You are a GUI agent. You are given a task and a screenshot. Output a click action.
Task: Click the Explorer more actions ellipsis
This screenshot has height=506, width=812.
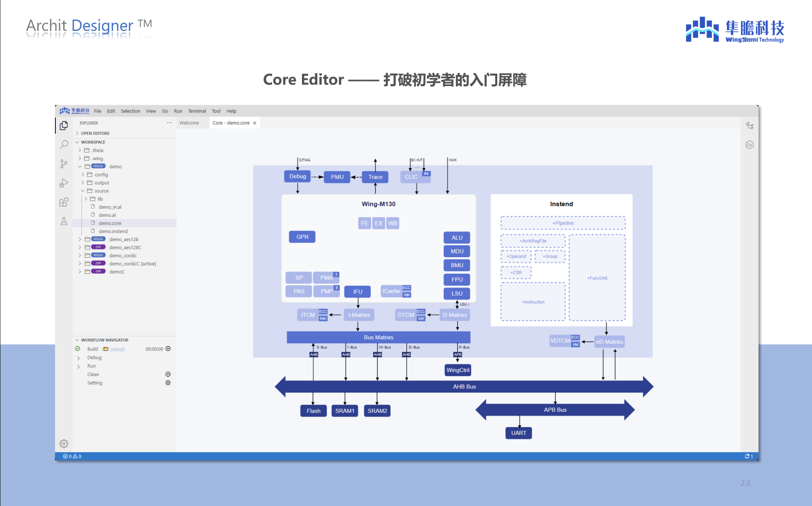(x=169, y=123)
